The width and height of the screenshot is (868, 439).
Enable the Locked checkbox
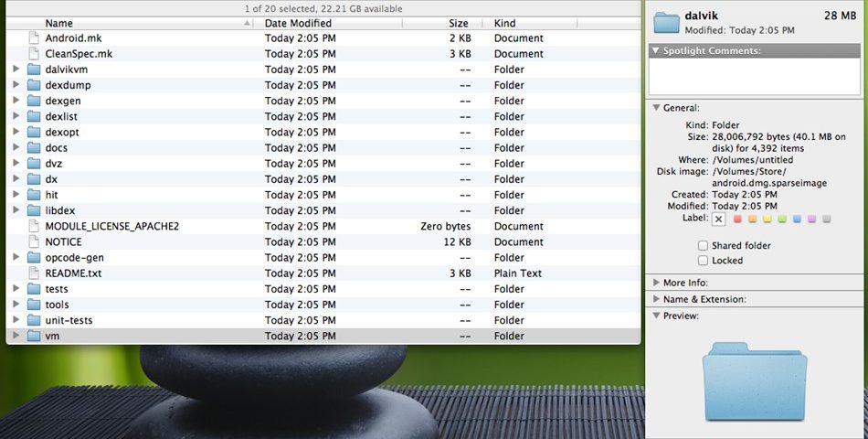click(x=703, y=261)
